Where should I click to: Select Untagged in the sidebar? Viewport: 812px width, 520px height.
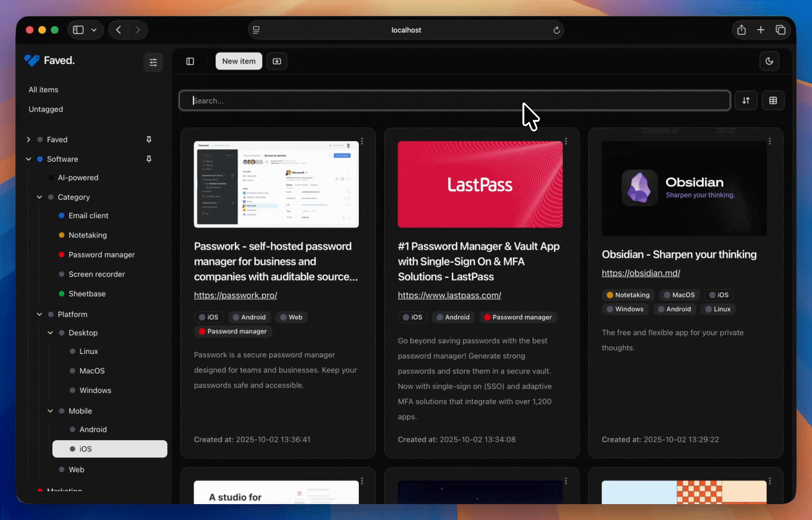(x=46, y=109)
